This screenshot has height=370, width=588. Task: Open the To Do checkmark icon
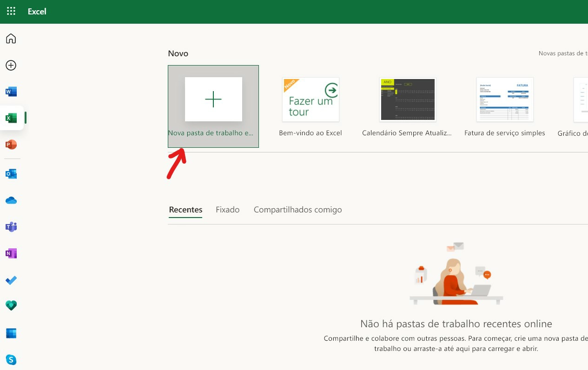point(11,280)
